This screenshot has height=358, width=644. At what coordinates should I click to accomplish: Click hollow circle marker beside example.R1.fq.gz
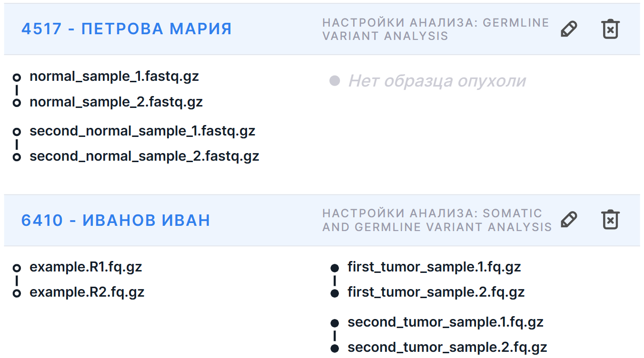(17, 268)
